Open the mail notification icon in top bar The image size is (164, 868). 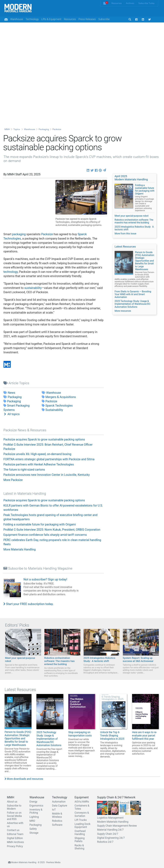(105, 3)
